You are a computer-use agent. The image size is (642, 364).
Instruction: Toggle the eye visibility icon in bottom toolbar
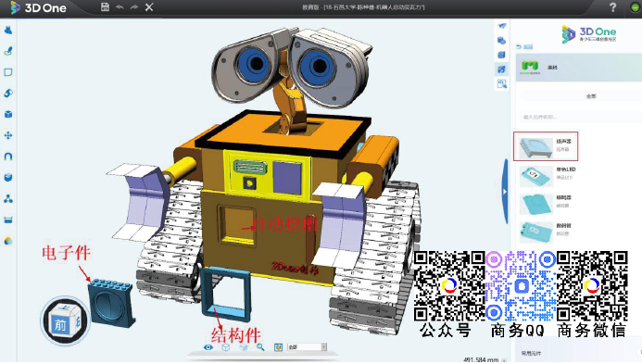point(208,347)
